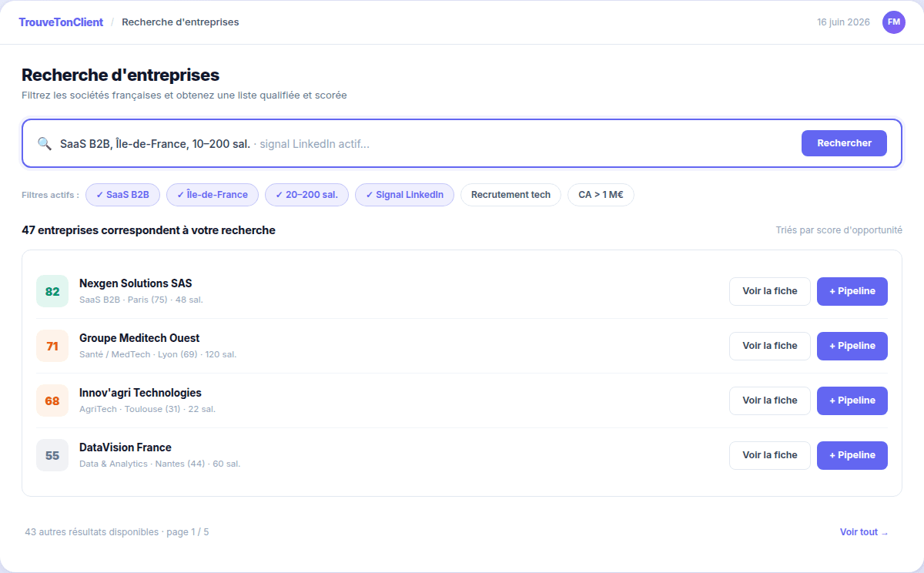
Task: Click the Triés par score d'opportunité label
Action: click(x=839, y=230)
